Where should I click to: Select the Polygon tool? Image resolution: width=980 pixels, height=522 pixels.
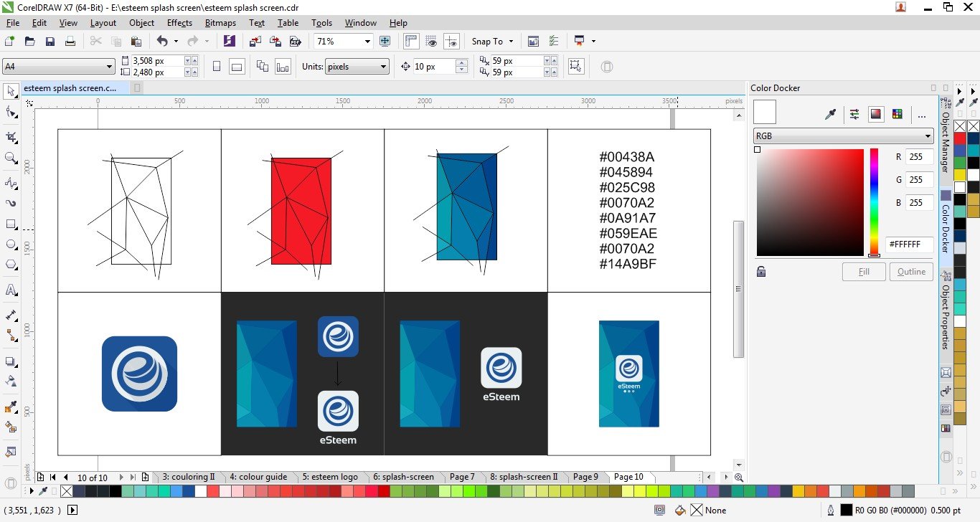[x=11, y=265]
